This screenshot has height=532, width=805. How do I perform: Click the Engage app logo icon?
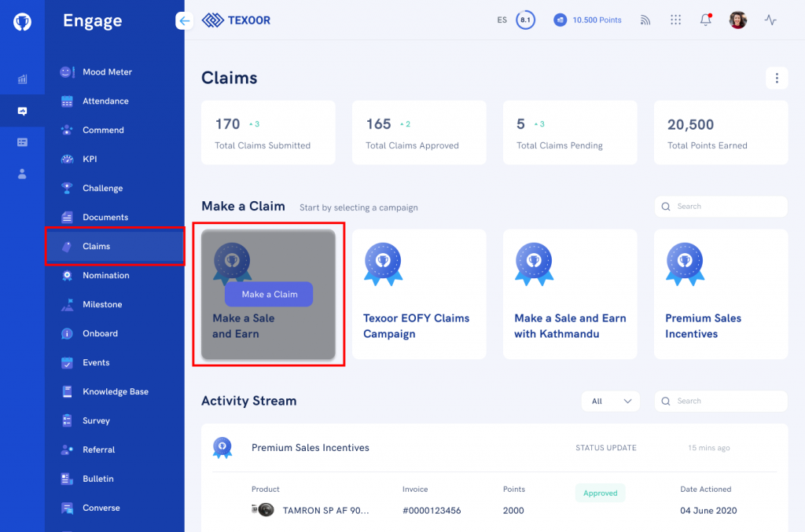coord(22,21)
